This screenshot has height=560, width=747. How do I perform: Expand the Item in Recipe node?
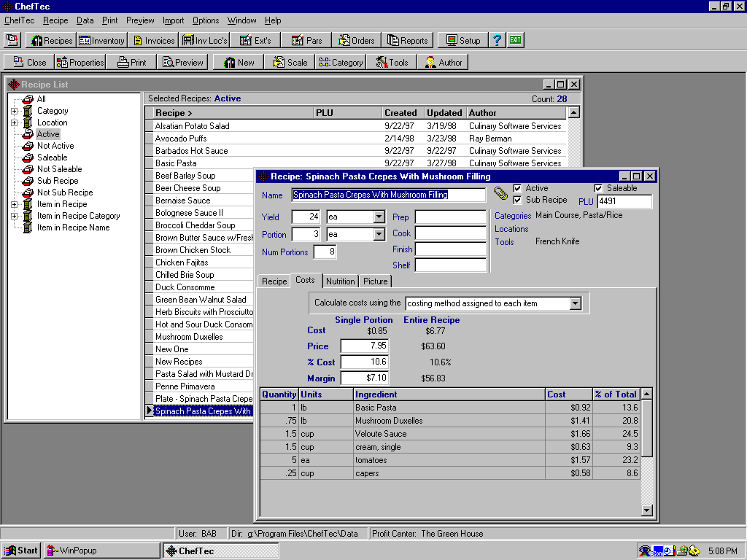click(x=15, y=204)
